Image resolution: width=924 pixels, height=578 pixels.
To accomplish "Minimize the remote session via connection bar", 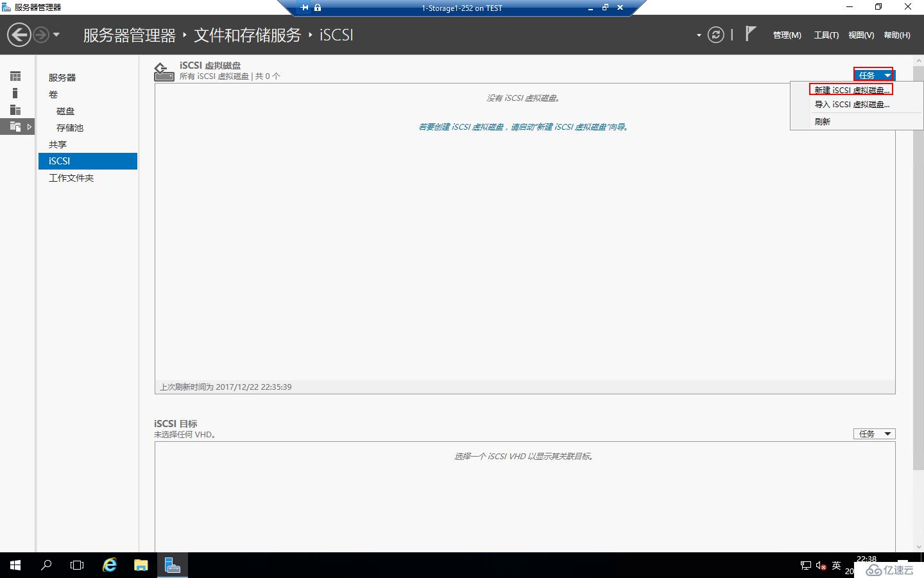I will point(590,8).
